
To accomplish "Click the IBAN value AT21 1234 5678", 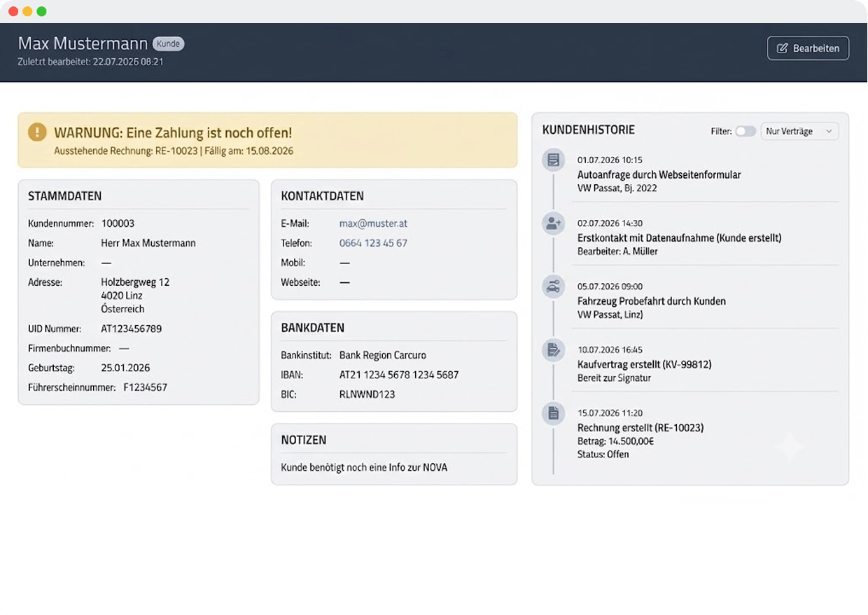I will pyautogui.click(x=399, y=375).
